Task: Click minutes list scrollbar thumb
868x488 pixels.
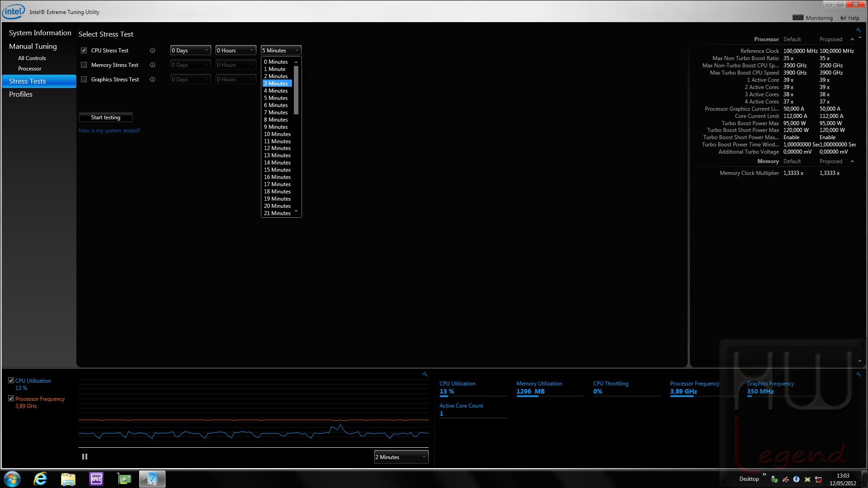Action: (296, 89)
